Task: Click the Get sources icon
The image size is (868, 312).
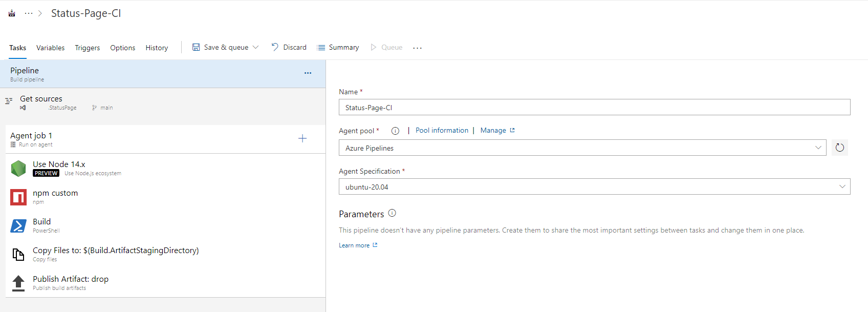Action: tap(9, 101)
